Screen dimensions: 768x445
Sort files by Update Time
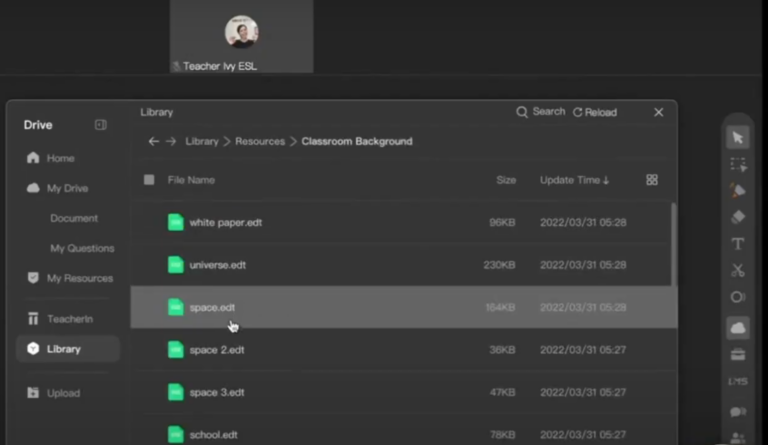pos(574,180)
